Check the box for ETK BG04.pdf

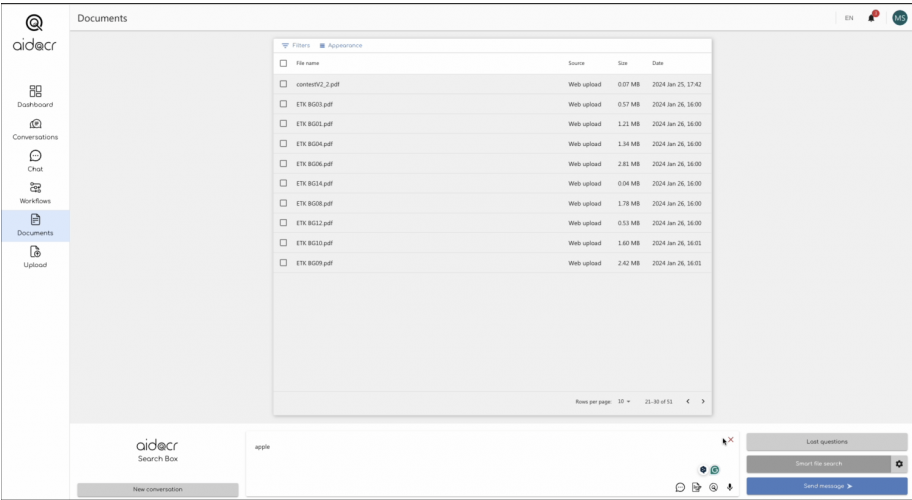coord(283,143)
